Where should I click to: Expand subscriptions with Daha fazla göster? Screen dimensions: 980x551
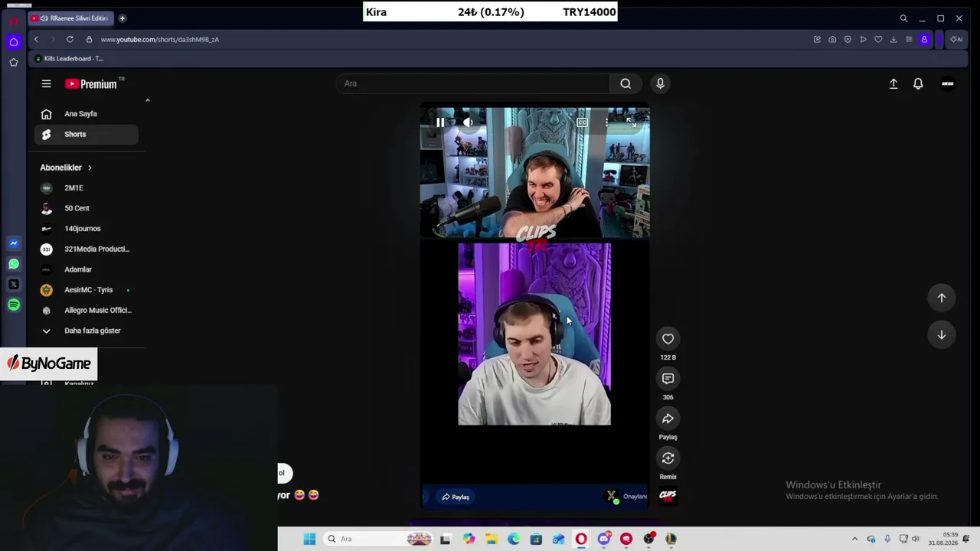pyautogui.click(x=86, y=331)
